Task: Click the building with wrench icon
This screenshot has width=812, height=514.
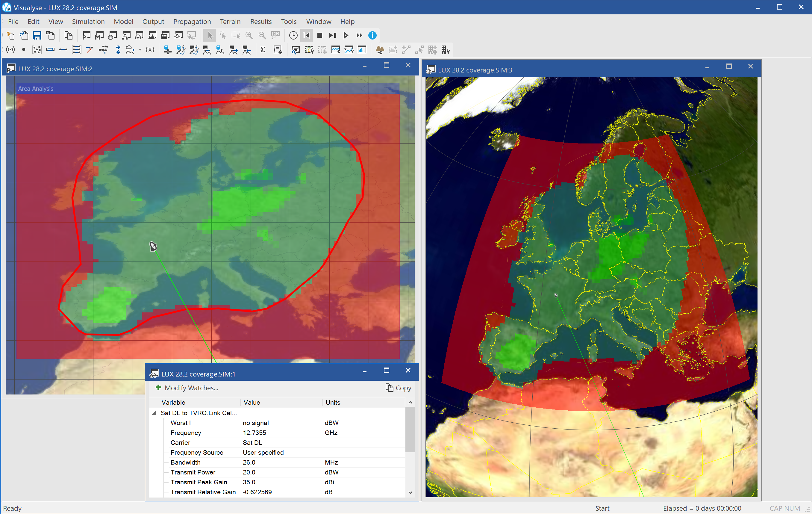Action: pyautogui.click(x=446, y=50)
